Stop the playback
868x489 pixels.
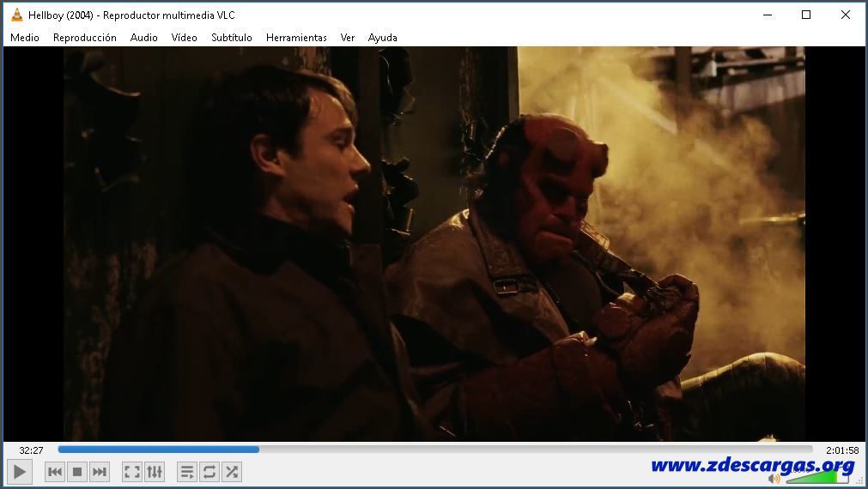point(77,472)
